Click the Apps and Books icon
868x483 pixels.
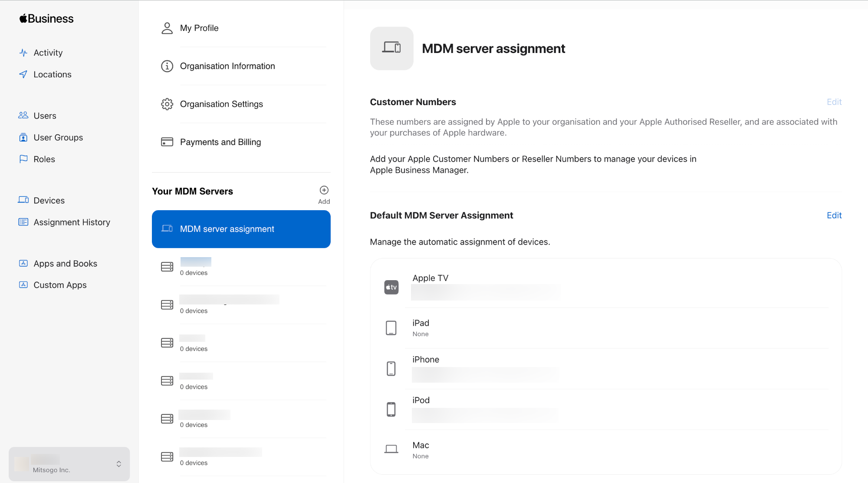coord(23,263)
